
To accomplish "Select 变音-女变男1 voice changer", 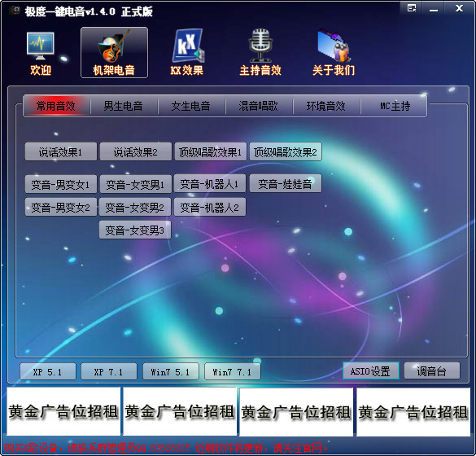I will tap(135, 184).
